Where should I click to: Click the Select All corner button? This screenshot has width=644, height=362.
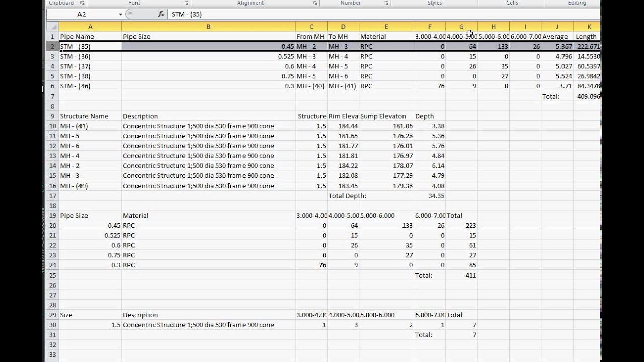(x=52, y=27)
